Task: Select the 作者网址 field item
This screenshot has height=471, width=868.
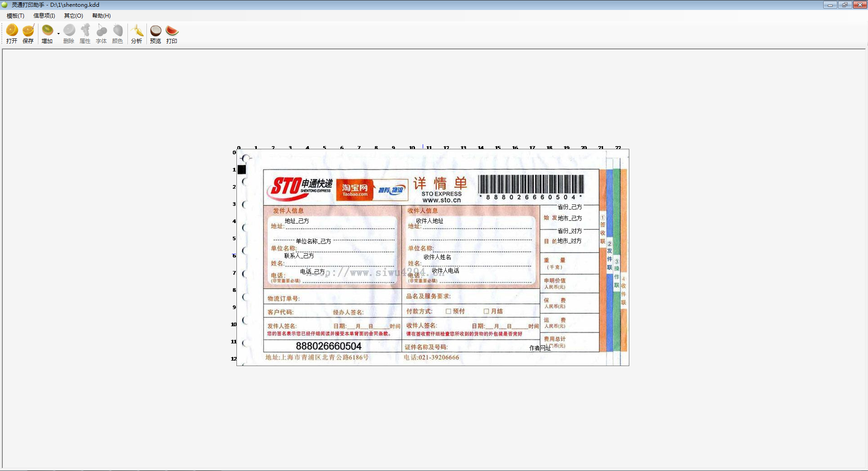Action: [540, 348]
